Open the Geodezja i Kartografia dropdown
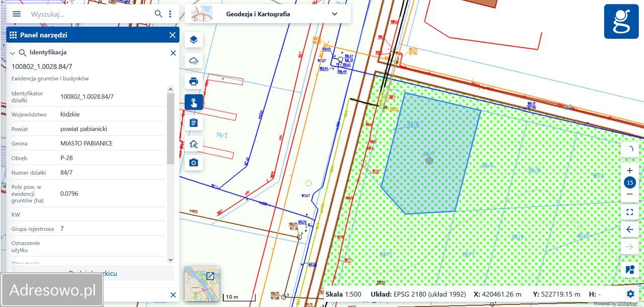644x307 pixels. [x=268, y=14]
